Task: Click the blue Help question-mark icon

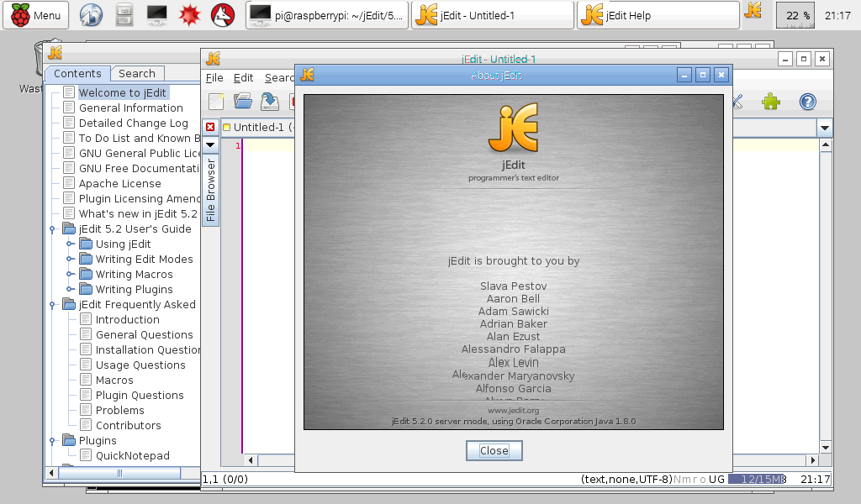Action: point(808,102)
